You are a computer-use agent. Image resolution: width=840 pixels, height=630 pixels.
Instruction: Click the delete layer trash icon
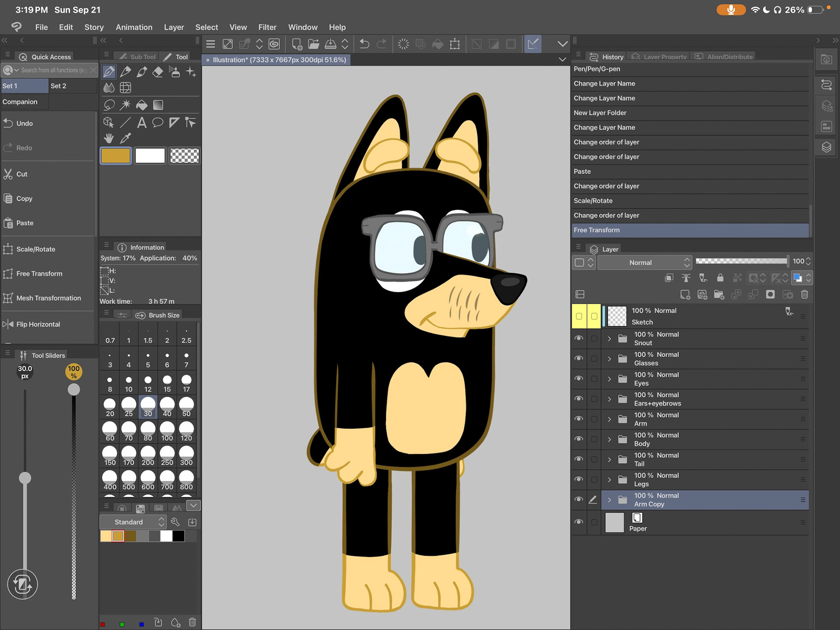[804, 294]
